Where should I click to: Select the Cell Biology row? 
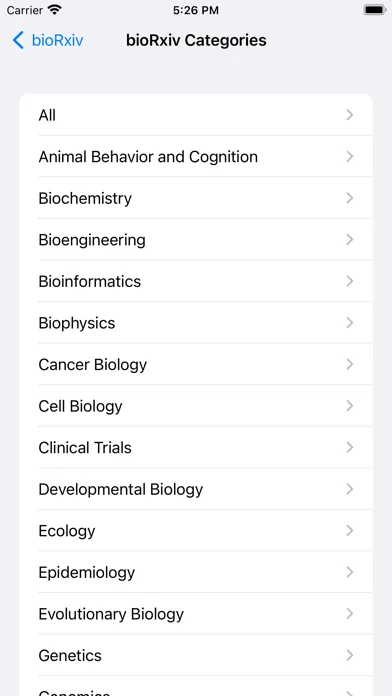point(196,406)
